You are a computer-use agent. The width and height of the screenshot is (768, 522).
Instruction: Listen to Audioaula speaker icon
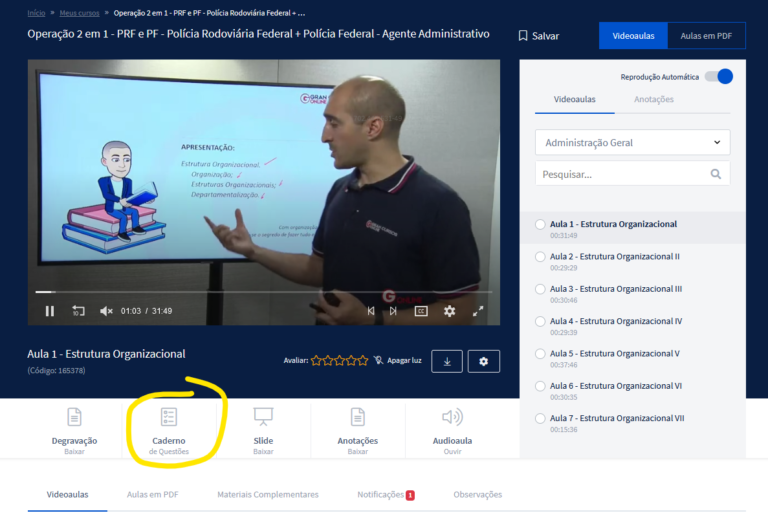452,417
